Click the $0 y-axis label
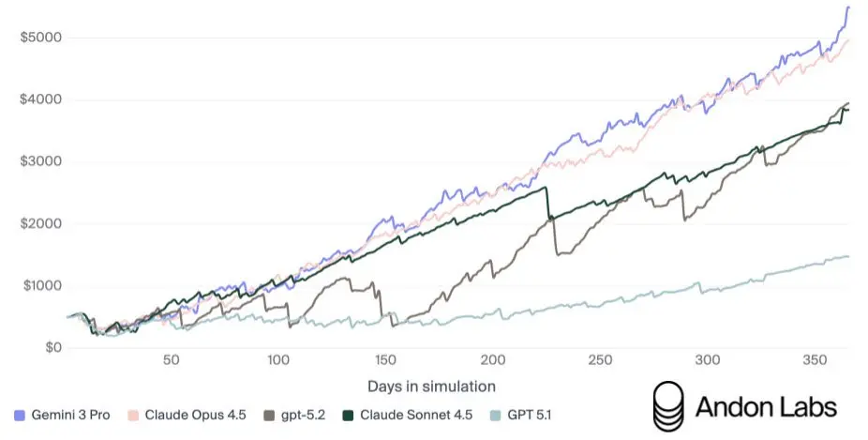Screen dimensions: 868x440 52,348
